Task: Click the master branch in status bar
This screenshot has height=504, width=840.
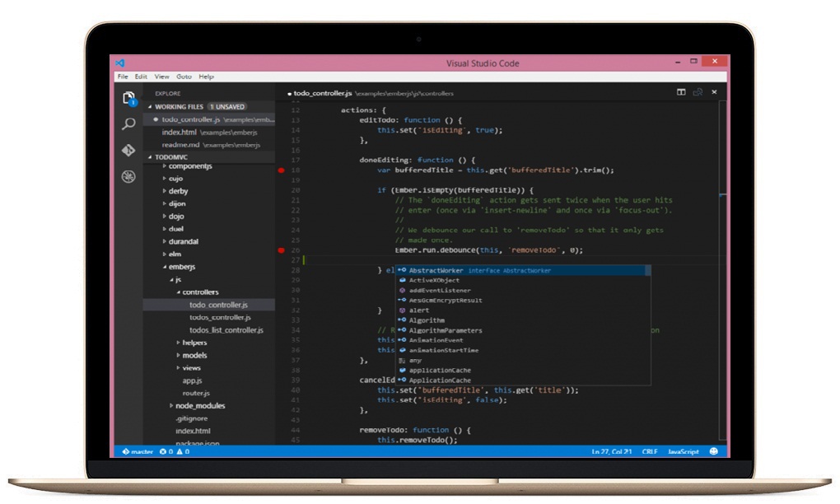Action: (138, 451)
